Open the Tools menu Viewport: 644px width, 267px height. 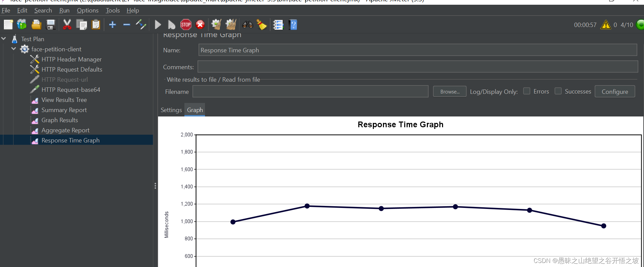click(x=113, y=10)
